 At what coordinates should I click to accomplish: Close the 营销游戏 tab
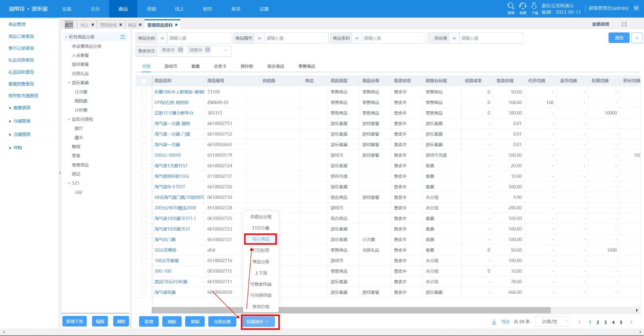click(121, 25)
